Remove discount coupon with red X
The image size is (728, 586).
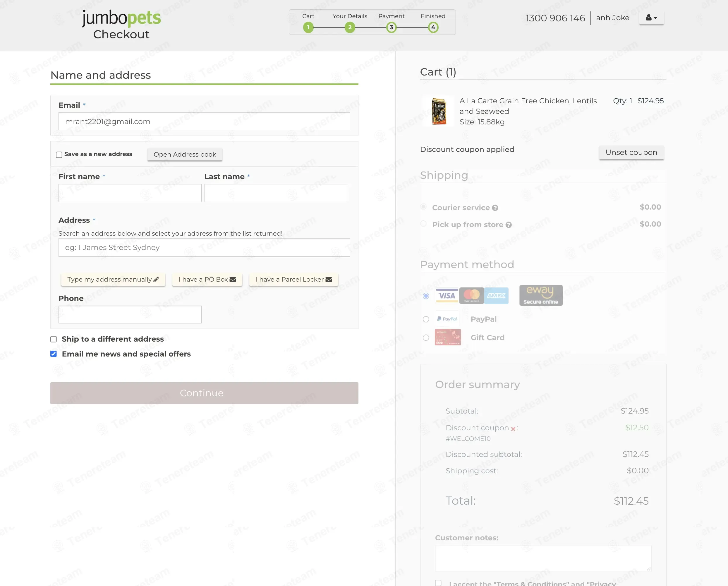[513, 429]
